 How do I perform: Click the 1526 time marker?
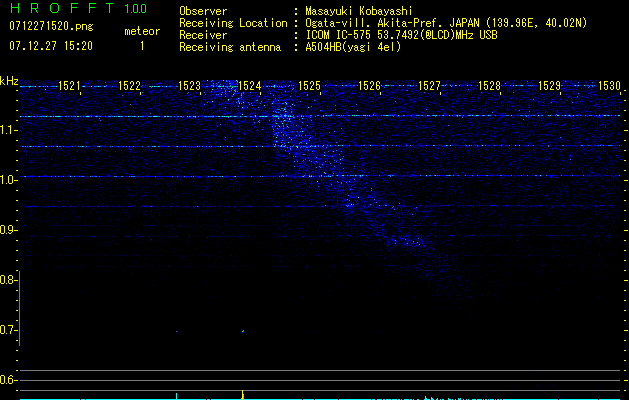[369, 86]
